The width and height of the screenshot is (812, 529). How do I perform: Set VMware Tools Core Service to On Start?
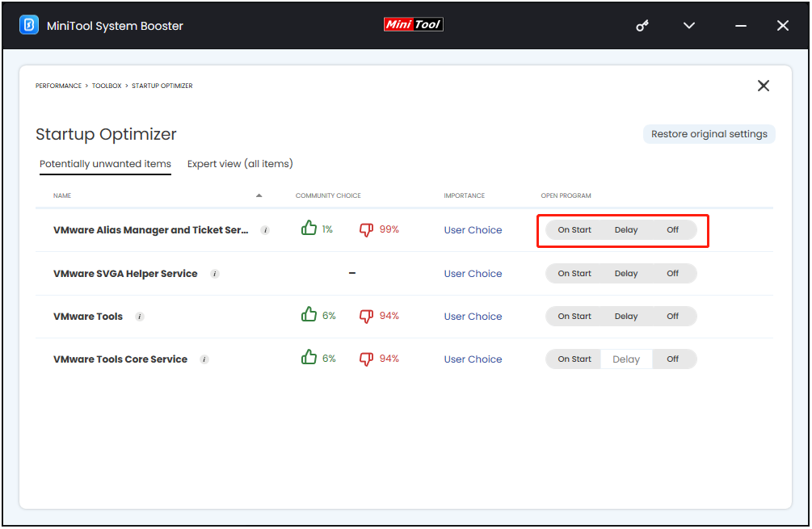574,359
